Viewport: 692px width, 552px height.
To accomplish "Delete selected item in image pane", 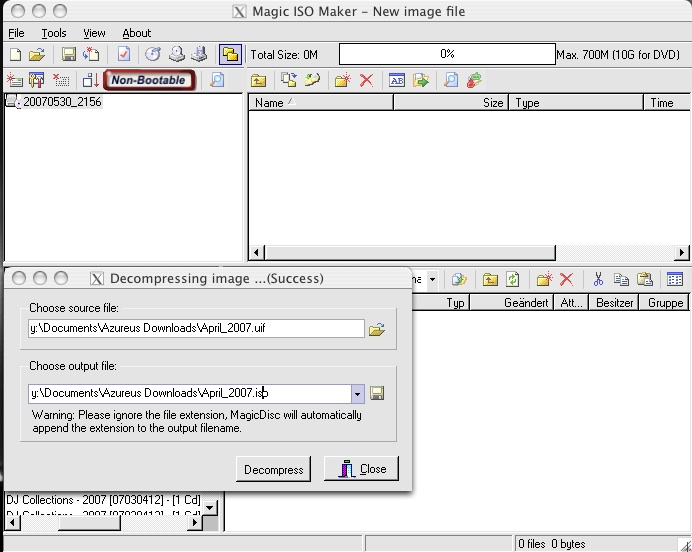I will click(x=366, y=80).
